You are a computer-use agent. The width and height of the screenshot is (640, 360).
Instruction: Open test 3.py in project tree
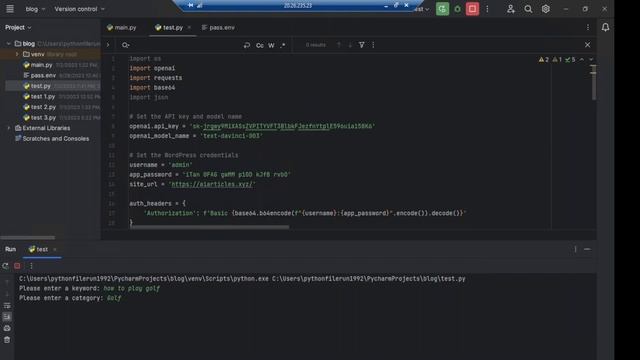(43, 118)
